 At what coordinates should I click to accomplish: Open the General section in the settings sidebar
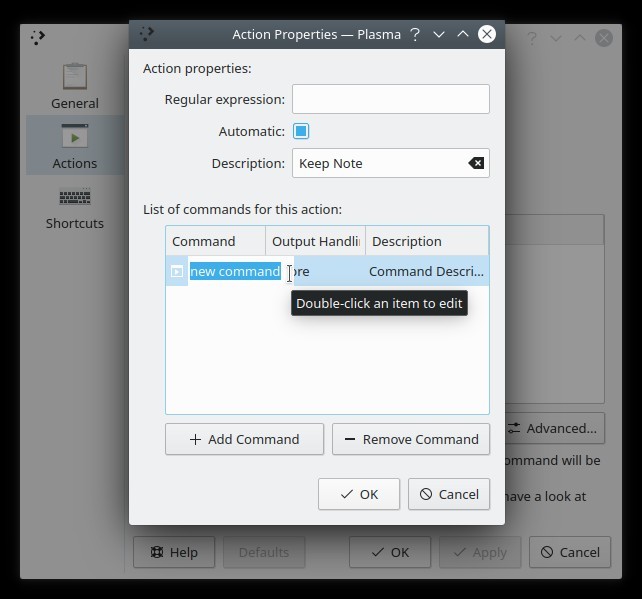(75, 86)
